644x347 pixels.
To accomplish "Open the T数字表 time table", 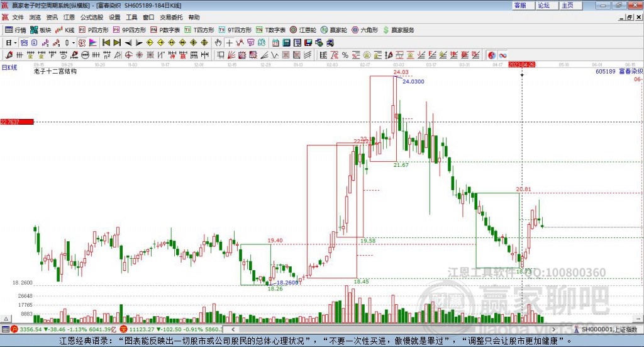I will point(270,30).
